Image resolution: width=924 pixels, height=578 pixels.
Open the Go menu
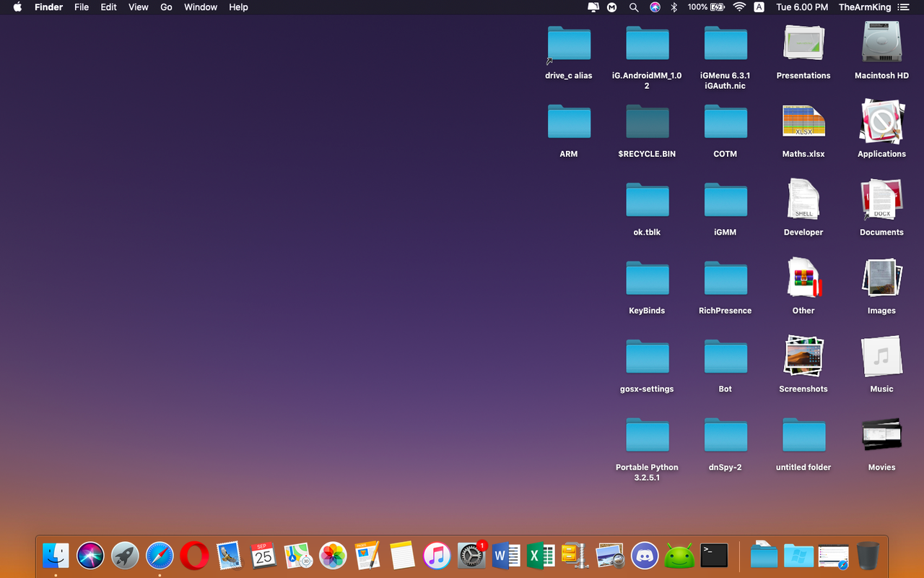166,7
